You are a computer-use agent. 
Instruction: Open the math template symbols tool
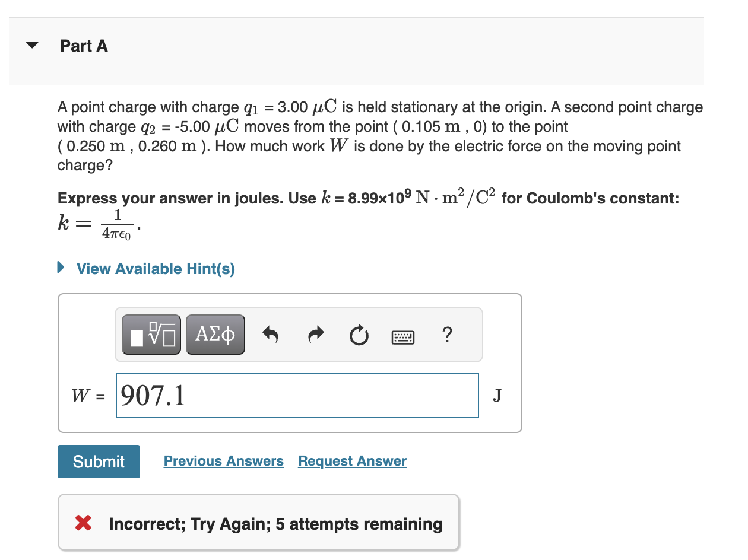(x=151, y=334)
